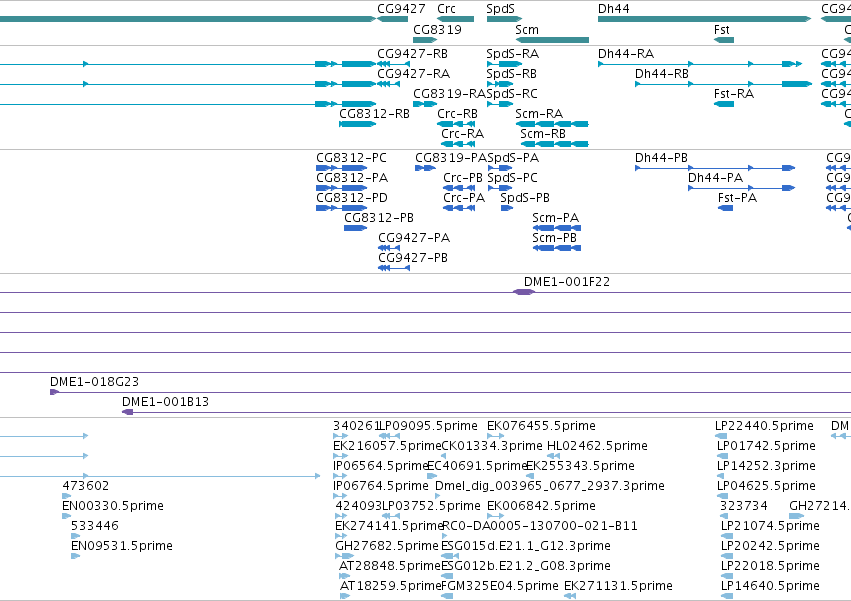Click the Scm-PB protein label
Screen dimensions: 851x601
point(554,238)
